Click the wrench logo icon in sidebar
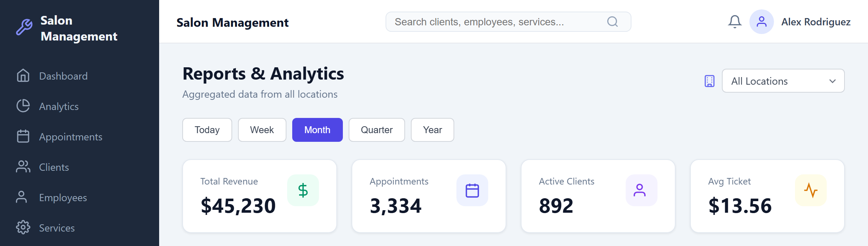Image resolution: width=868 pixels, height=246 pixels. coord(24,27)
